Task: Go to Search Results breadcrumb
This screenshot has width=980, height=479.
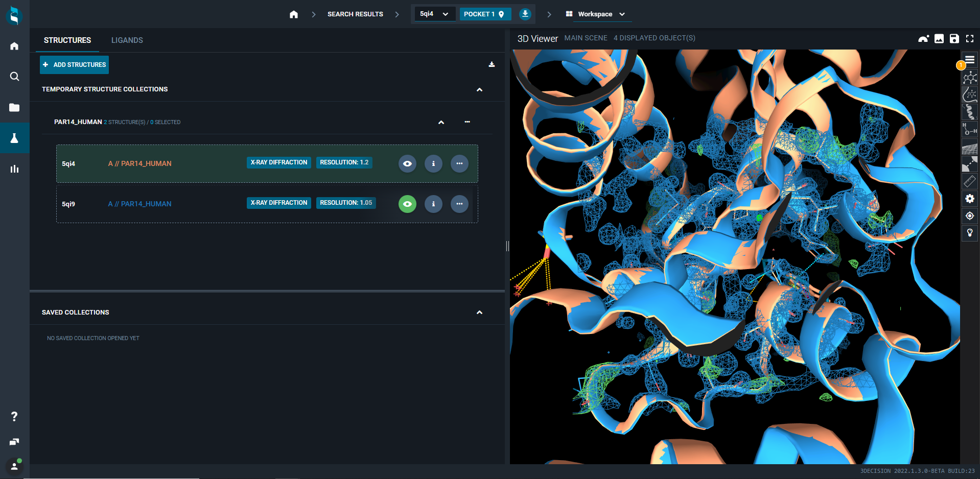Action: pos(355,14)
